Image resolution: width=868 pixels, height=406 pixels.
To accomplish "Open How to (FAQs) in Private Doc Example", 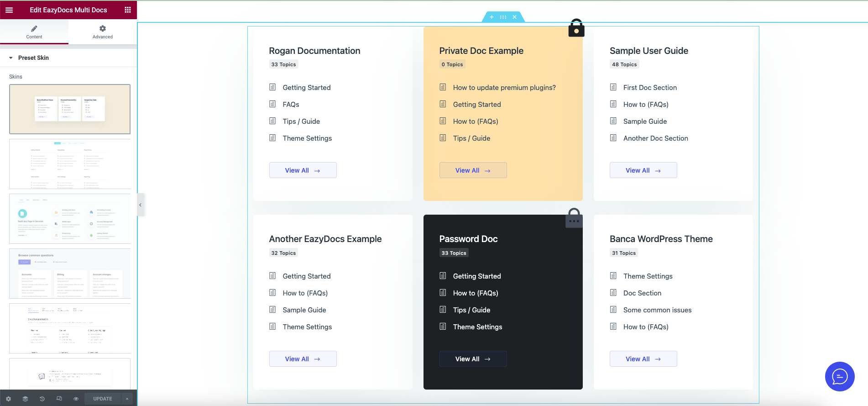I will 476,121.
